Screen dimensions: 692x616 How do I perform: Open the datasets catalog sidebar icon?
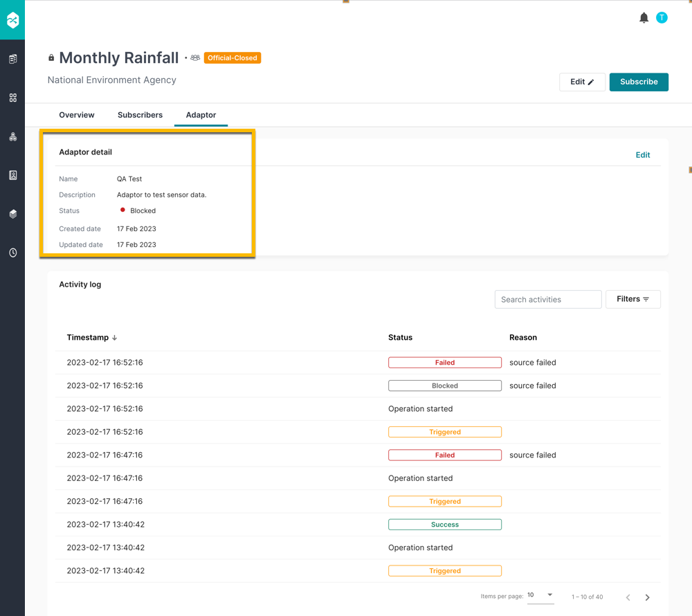tap(12, 59)
